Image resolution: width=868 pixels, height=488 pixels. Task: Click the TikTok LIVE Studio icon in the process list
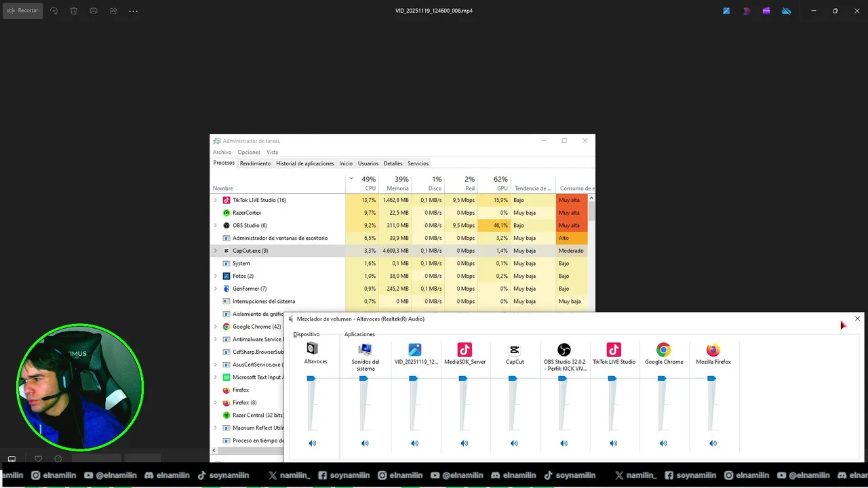[x=226, y=200]
